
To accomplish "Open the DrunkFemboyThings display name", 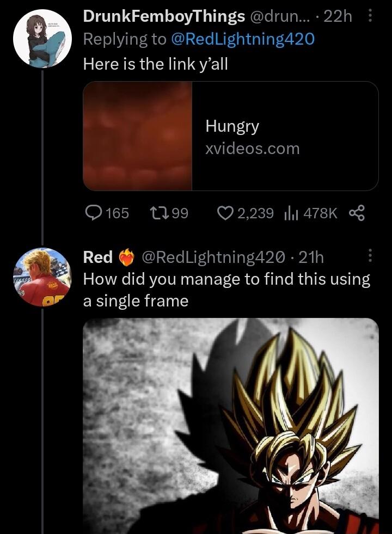I will point(163,17).
